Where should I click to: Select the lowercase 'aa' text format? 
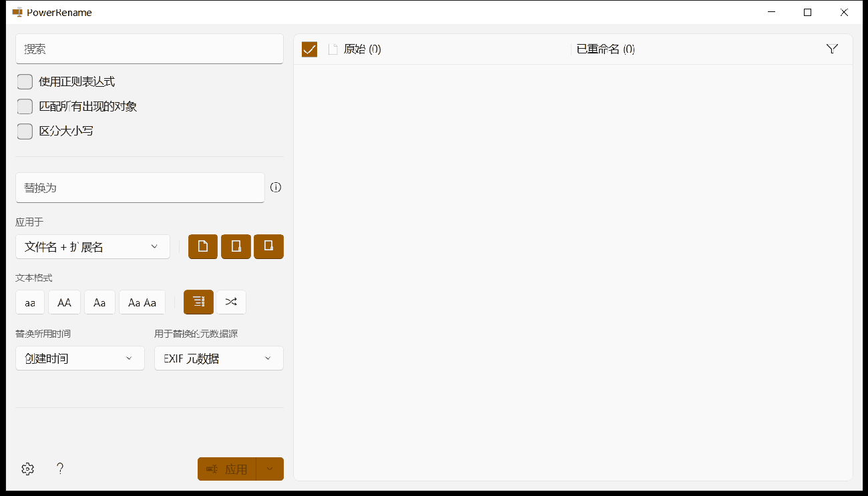(x=30, y=302)
